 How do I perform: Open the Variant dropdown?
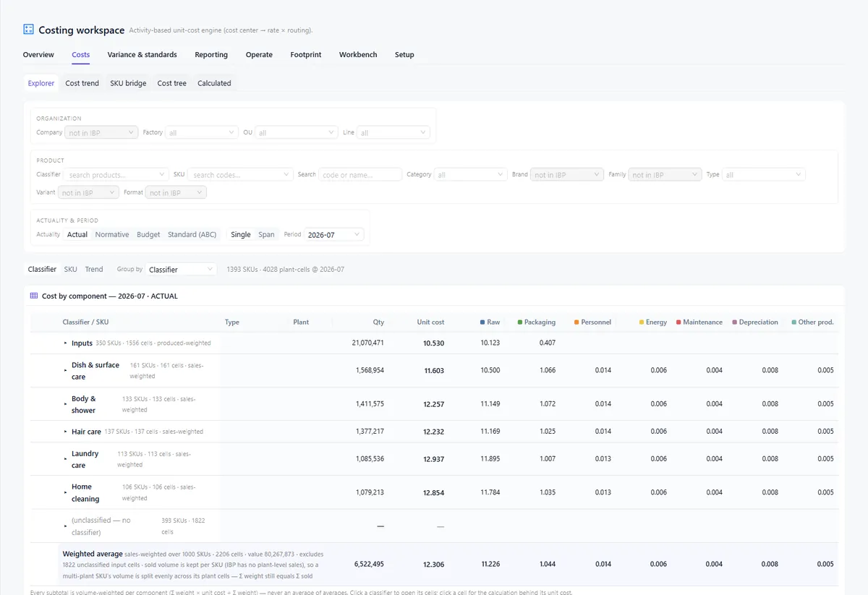tap(88, 193)
